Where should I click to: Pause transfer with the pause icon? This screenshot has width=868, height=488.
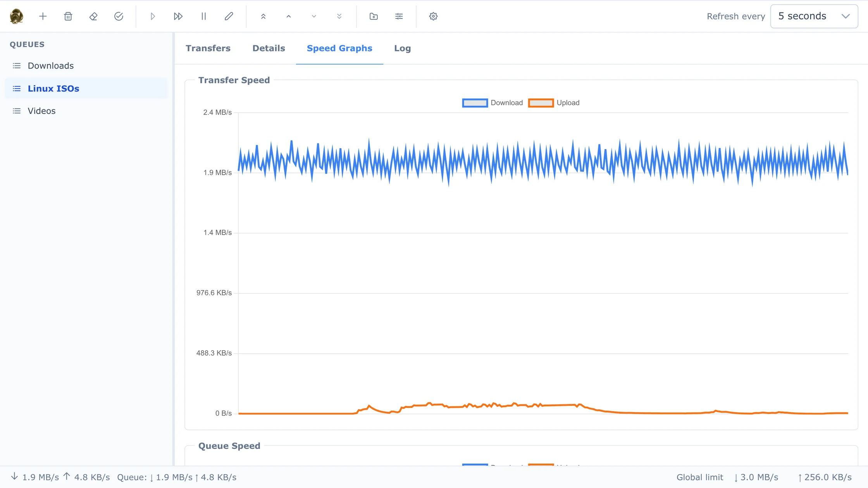point(203,16)
